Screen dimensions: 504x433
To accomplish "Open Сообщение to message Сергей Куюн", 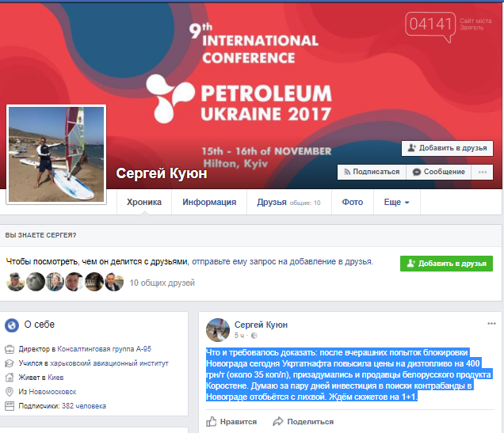I will click(439, 172).
